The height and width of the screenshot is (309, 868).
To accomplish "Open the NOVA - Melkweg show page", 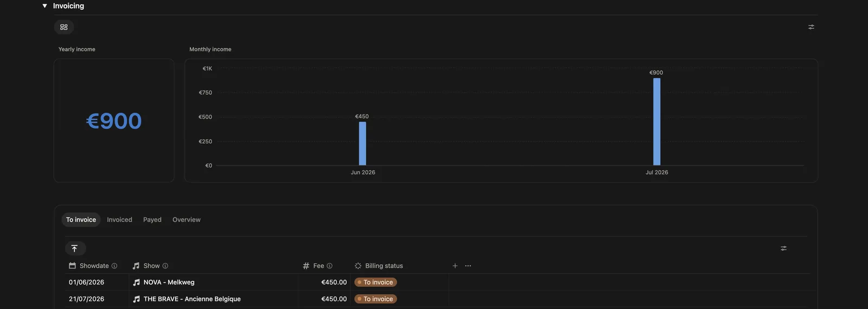I will (x=169, y=282).
